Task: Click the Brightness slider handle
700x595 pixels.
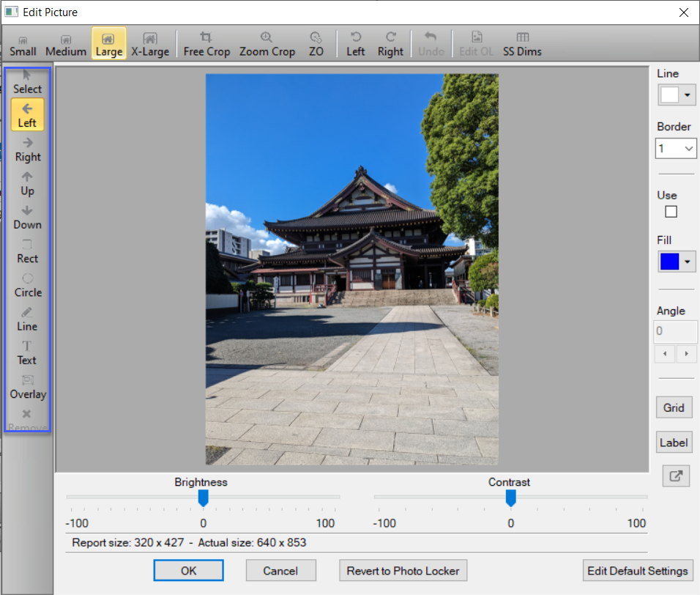Action: click(x=204, y=498)
